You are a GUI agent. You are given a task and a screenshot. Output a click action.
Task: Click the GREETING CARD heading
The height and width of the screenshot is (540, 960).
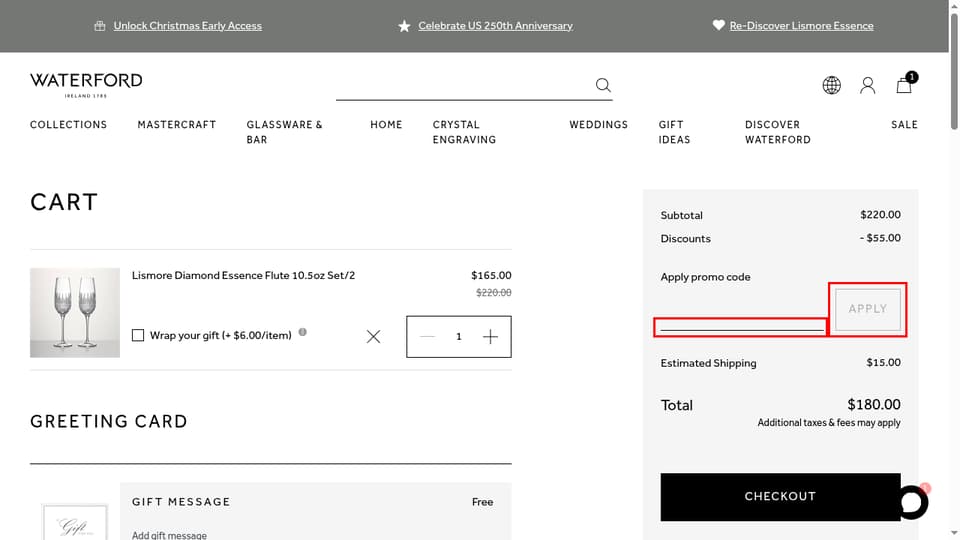click(x=109, y=421)
